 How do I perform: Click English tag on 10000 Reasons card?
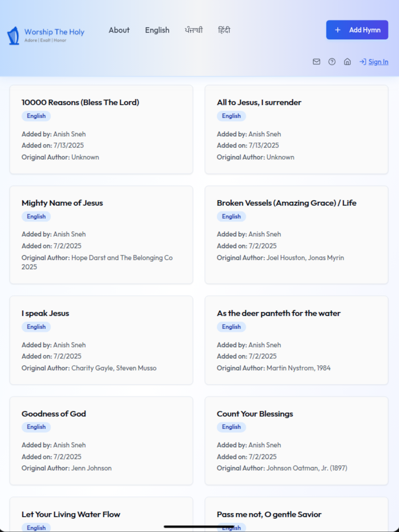36,116
